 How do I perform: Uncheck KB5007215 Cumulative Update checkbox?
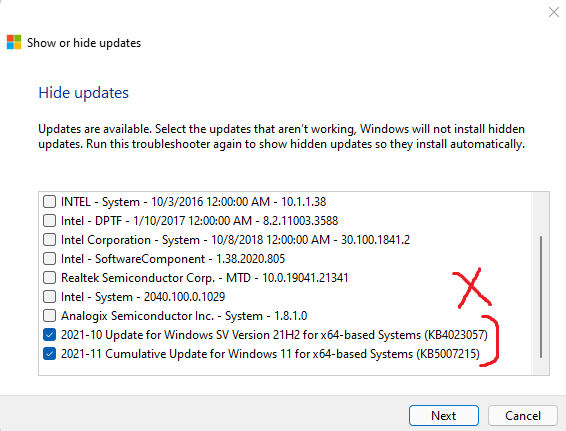49,354
